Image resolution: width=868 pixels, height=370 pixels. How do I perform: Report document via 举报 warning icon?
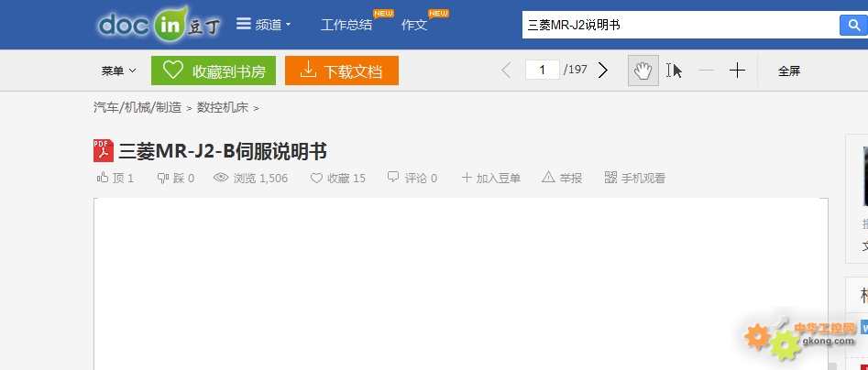coord(562,178)
